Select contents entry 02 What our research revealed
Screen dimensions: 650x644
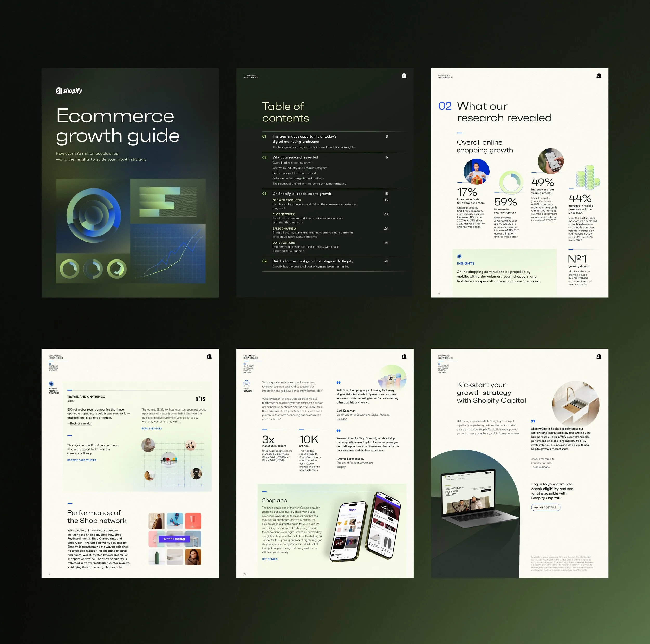click(x=295, y=157)
